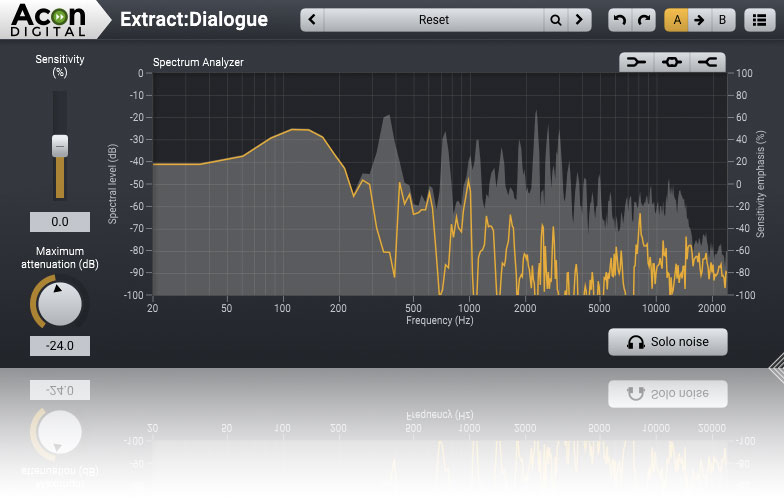Viewport: 784px width, 500px height.
Task: Select the high shelf curve icon
Action: pyautogui.click(x=707, y=62)
